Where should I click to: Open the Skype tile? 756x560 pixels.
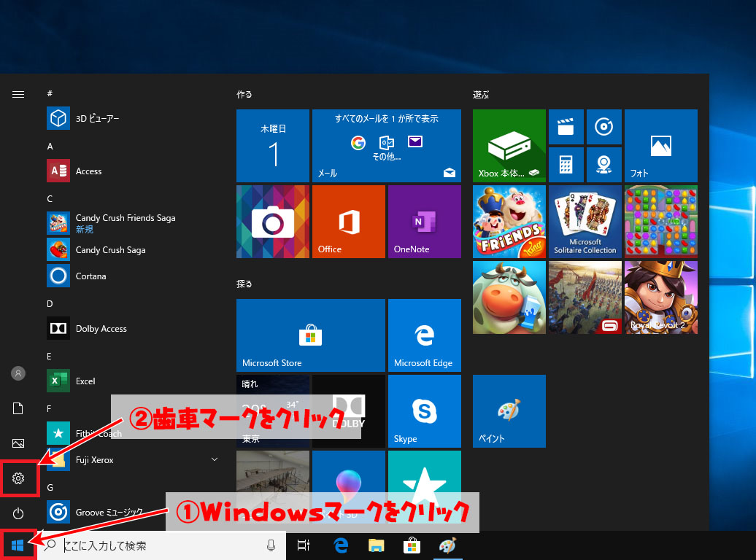pyautogui.click(x=424, y=411)
